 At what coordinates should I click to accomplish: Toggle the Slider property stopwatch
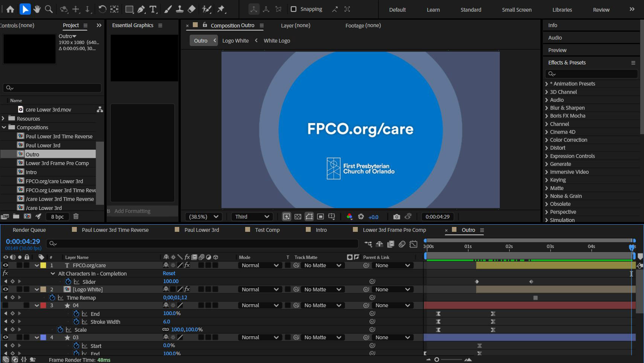(x=68, y=282)
